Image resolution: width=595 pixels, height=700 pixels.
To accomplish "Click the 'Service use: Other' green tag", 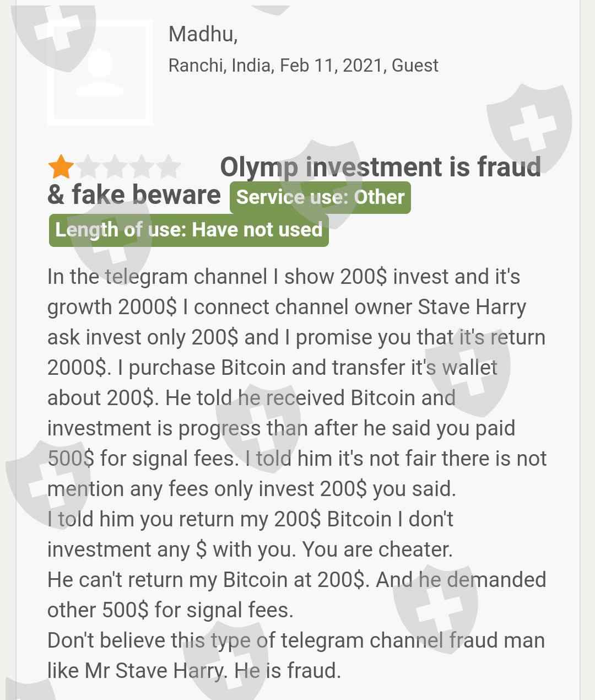I will point(320,197).
